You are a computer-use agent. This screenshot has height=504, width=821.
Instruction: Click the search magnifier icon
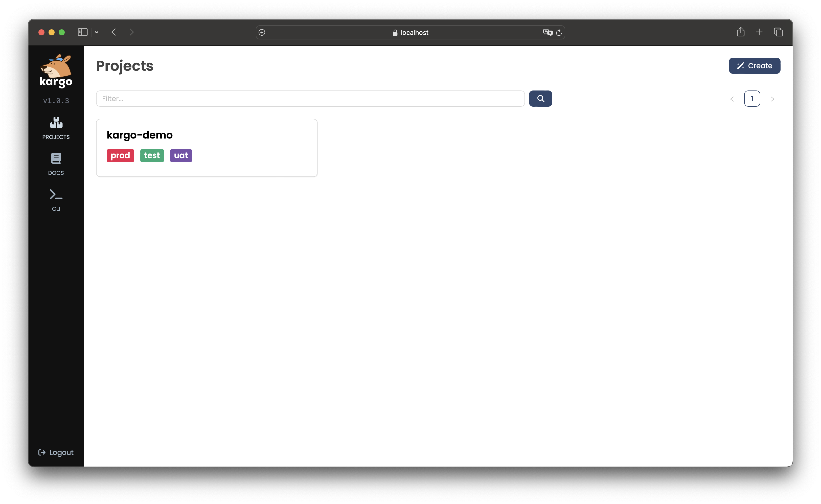(x=540, y=98)
